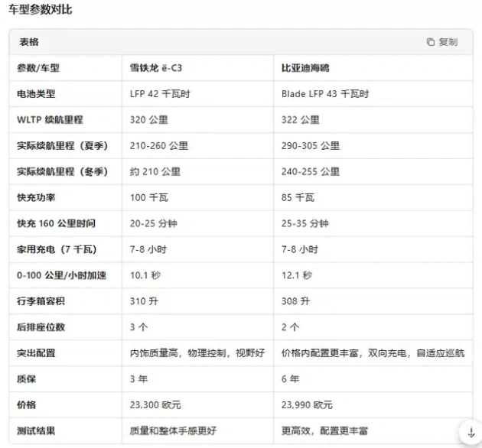Select the 突出配置 row label
482x448 pixels.
click(x=36, y=353)
